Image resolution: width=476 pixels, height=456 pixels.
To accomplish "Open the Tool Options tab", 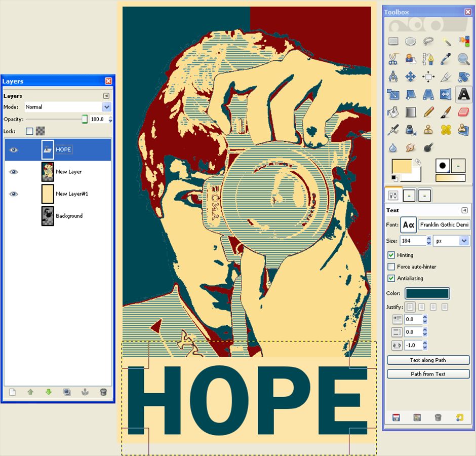I will point(393,196).
